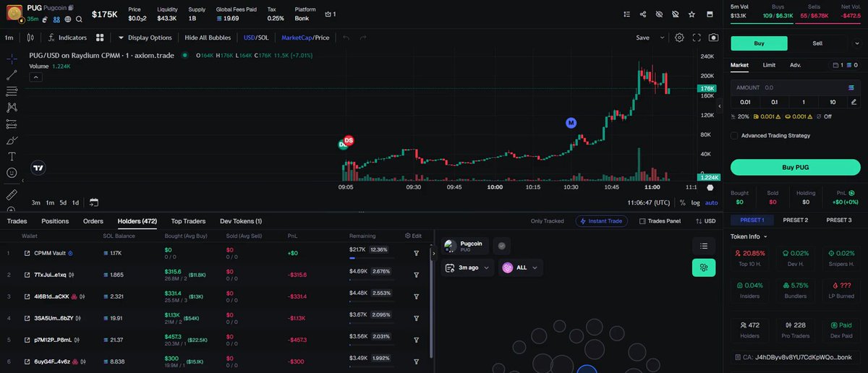Screen dimensions: 868x373
Task: Click the share icon in header
Action: pyautogui.click(x=643, y=14)
